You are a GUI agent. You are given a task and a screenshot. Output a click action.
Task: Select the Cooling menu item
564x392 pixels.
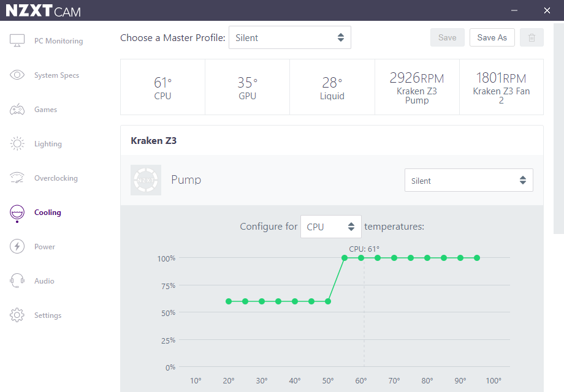[x=47, y=213]
